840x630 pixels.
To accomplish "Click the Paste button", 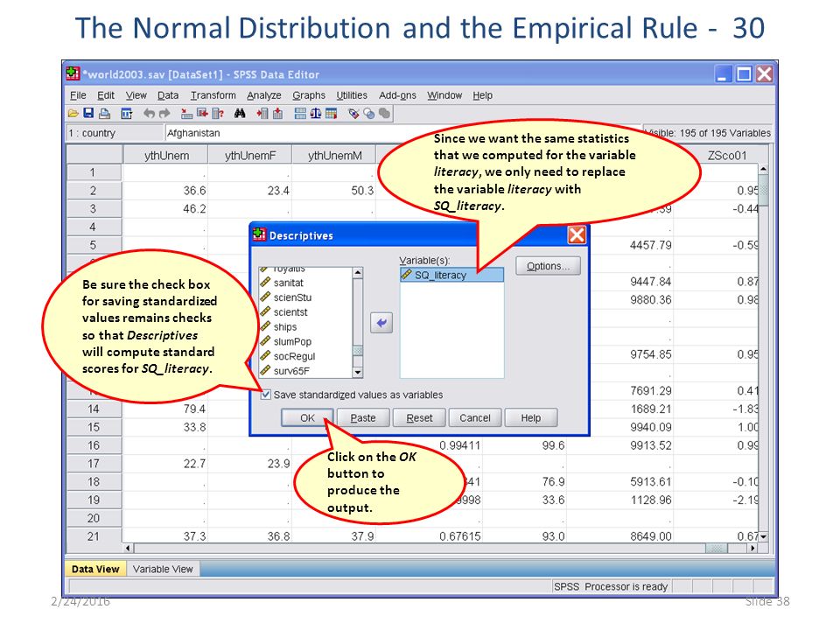I will [363, 418].
